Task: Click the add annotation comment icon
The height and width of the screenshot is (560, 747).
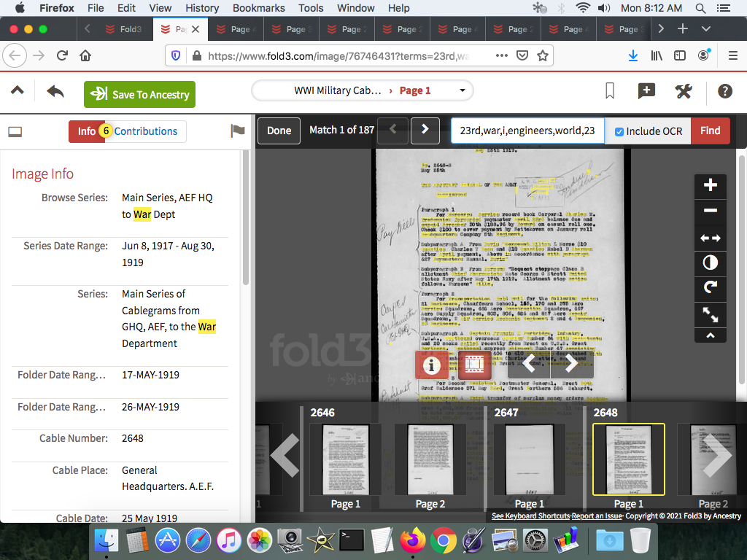Action: coord(646,91)
